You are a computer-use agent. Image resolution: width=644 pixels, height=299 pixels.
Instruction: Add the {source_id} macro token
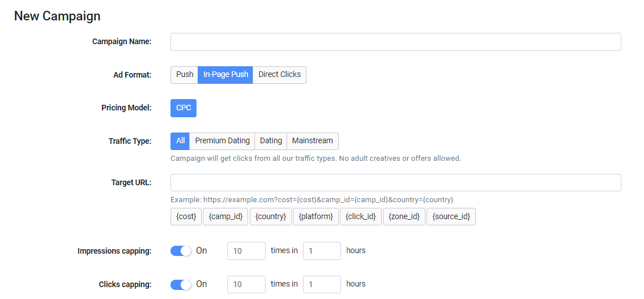451,217
